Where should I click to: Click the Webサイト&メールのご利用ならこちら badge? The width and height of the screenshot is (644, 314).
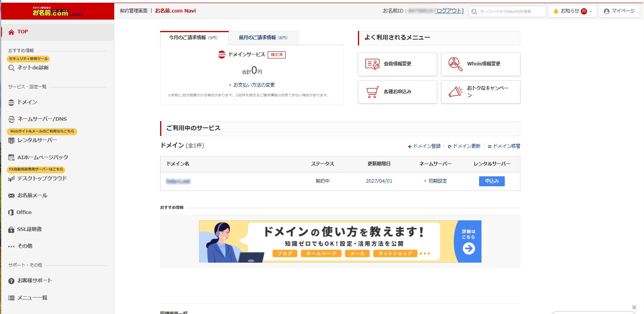[x=42, y=131]
